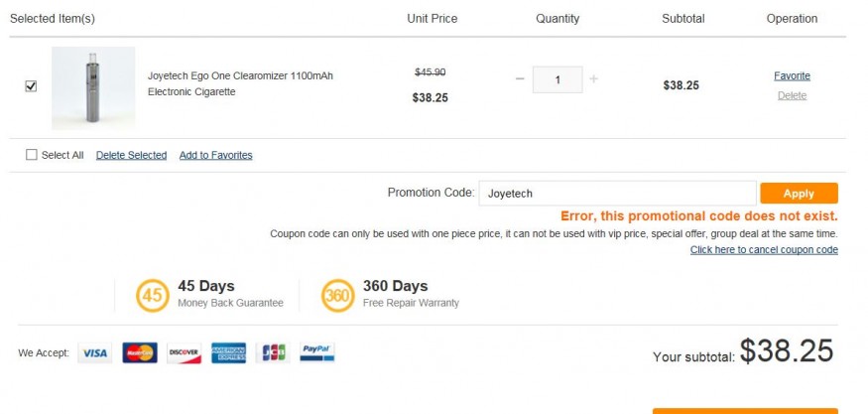Open the Favorite link for the item
Screen dimensions: 868x414
tap(793, 75)
